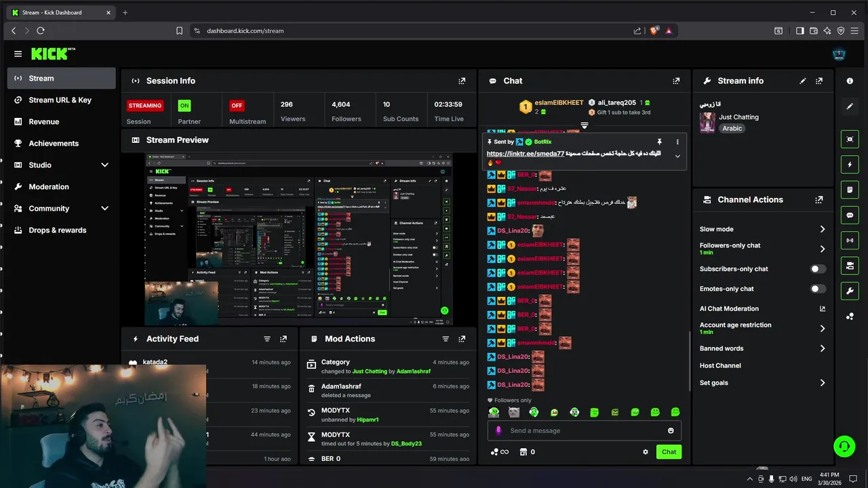Viewport: 868px width, 488px height.
Task: Expand the Community sidebar section
Action: (104, 208)
